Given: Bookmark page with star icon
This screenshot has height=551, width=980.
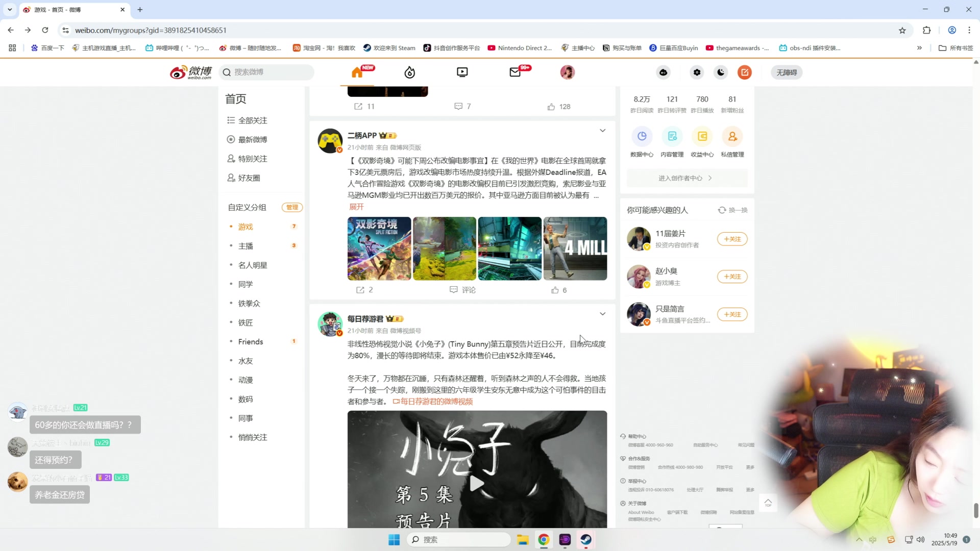Looking at the screenshot, I should [902, 31].
